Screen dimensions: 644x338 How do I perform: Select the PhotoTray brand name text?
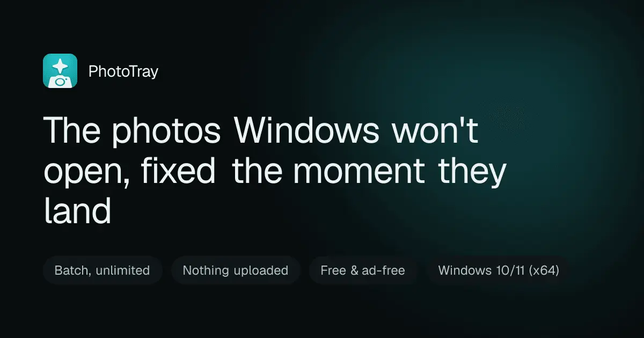[123, 71]
